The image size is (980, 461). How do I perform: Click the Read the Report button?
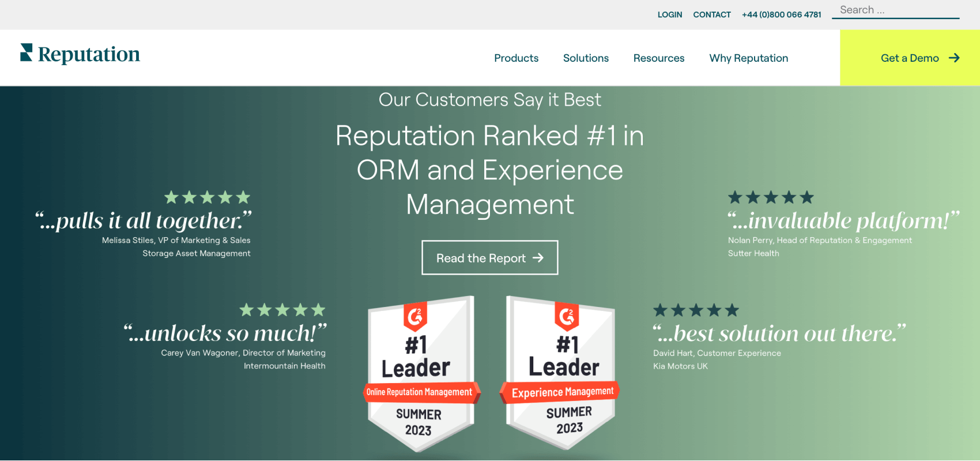[490, 257]
